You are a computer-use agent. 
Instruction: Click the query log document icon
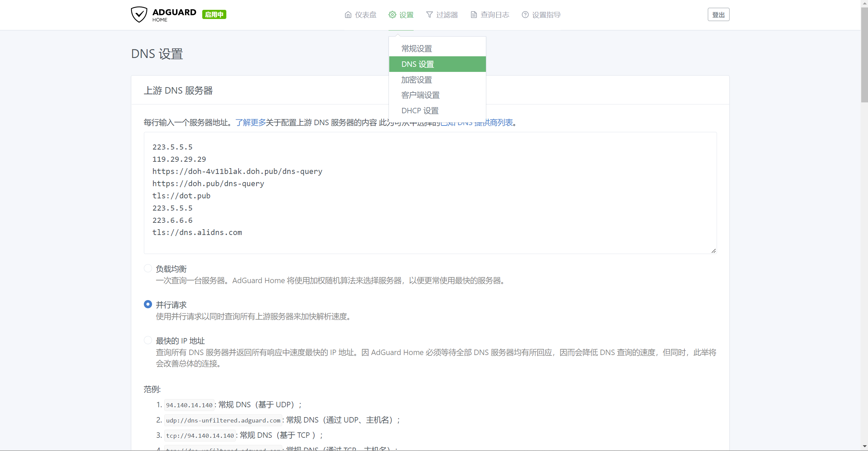pyautogui.click(x=474, y=15)
